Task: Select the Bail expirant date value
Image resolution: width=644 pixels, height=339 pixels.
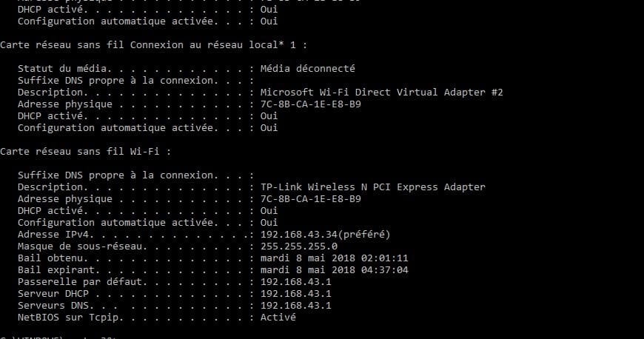Action: click(x=335, y=270)
